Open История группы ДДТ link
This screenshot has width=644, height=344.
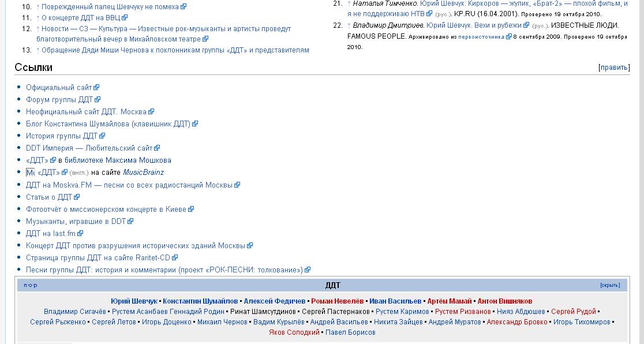(x=62, y=136)
